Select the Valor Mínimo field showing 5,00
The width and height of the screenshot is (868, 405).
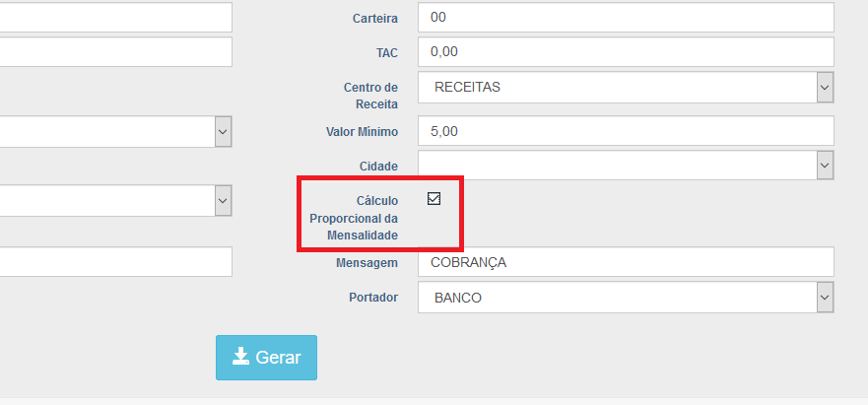[626, 131]
